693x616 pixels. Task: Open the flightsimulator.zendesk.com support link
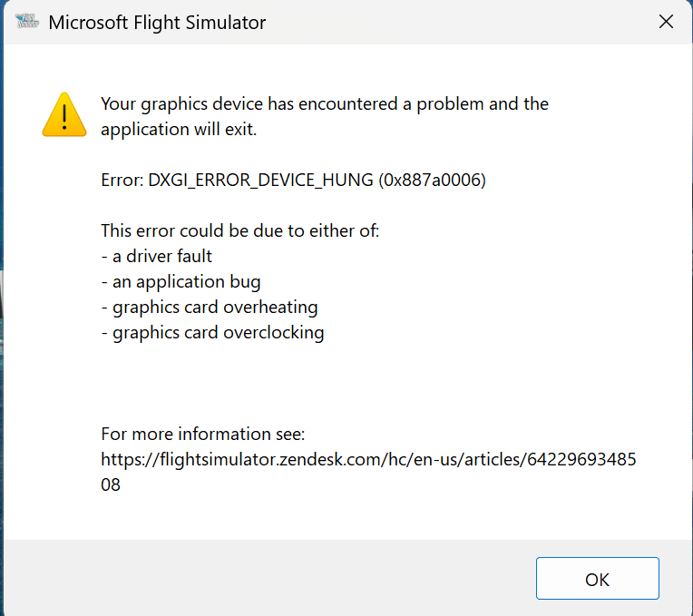368,459
